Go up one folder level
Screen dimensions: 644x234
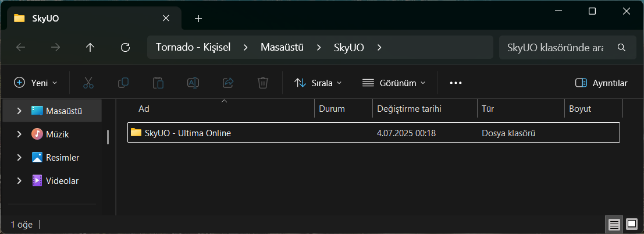tap(90, 47)
